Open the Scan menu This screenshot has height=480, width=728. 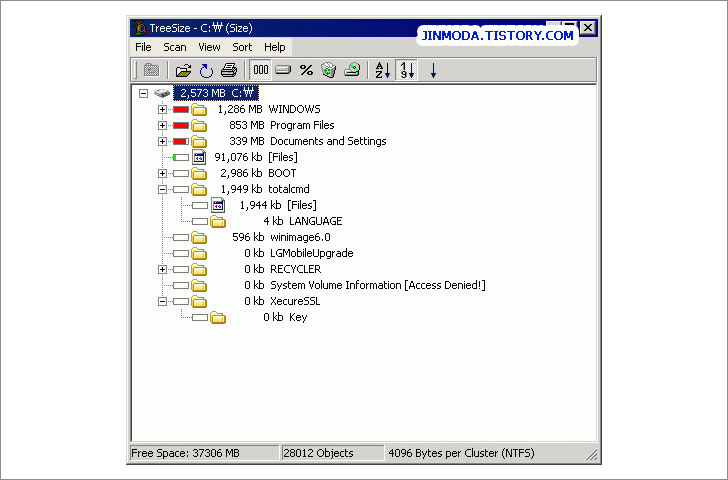coord(175,47)
